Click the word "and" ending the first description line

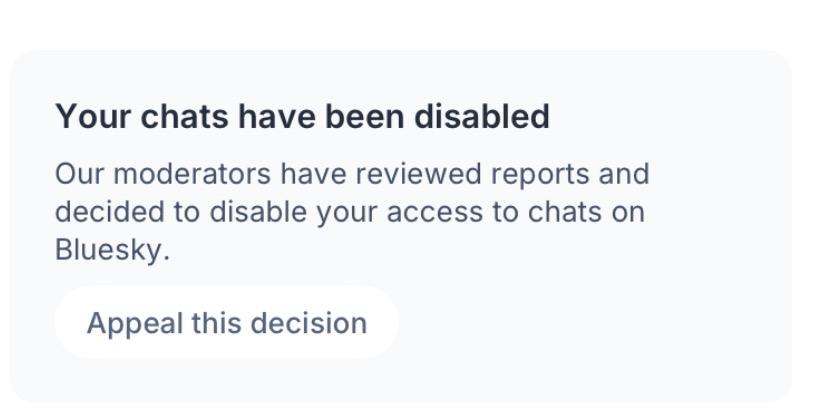624,174
